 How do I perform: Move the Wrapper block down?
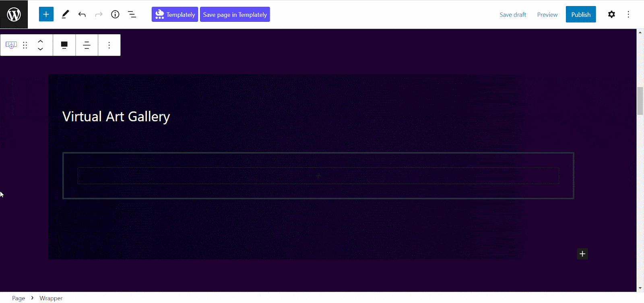point(40,49)
